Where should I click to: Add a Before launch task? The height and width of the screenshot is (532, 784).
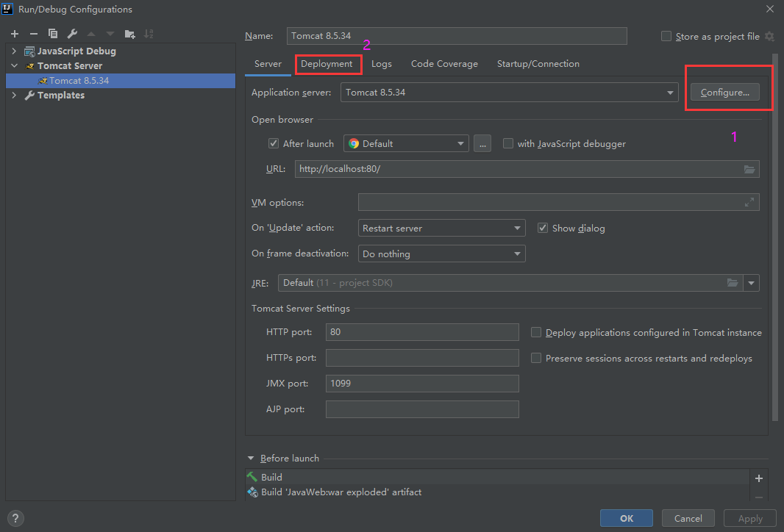pyautogui.click(x=758, y=478)
